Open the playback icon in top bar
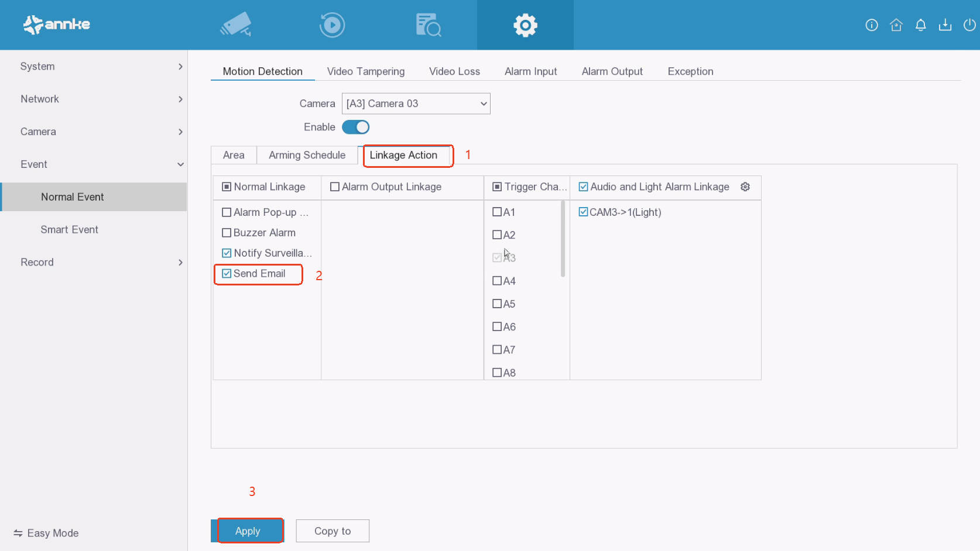The height and width of the screenshot is (551, 980). [332, 25]
